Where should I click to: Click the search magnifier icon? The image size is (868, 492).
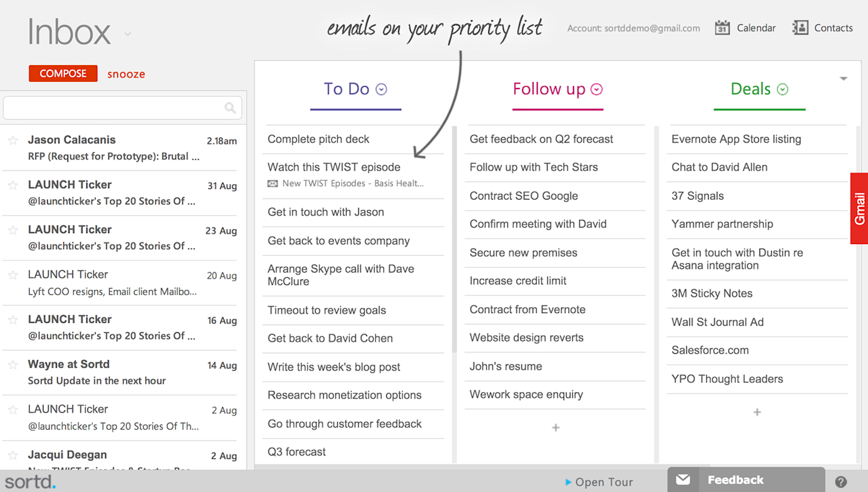tap(230, 108)
